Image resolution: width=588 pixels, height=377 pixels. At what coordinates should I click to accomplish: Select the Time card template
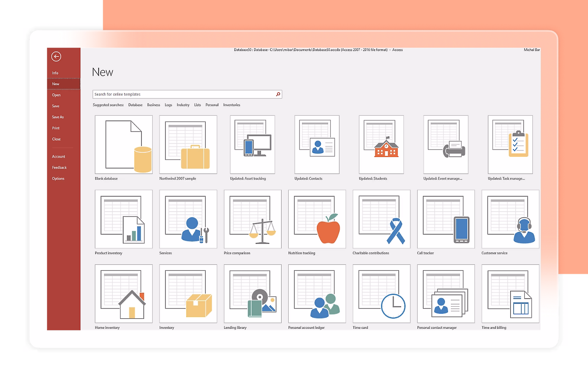pos(381,294)
